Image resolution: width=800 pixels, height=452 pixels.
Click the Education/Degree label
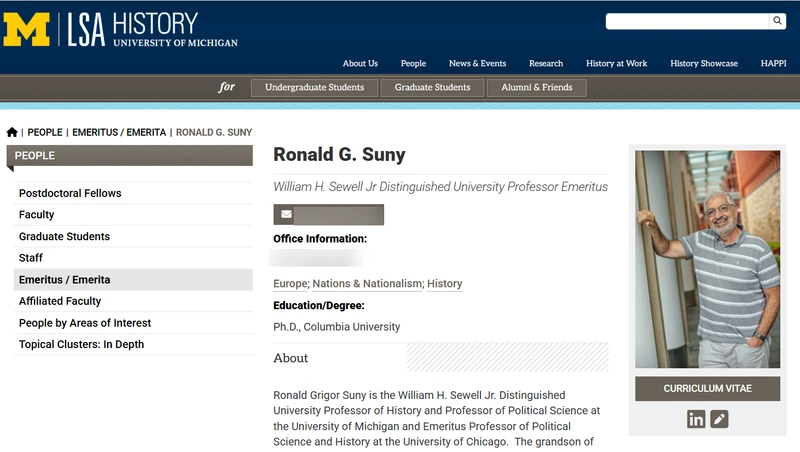[x=319, y=306]
